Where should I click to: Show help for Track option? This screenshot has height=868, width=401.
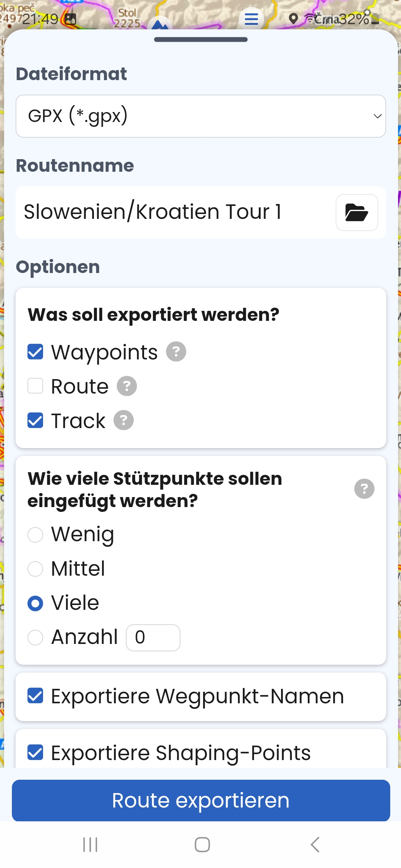tap(124, 420)
